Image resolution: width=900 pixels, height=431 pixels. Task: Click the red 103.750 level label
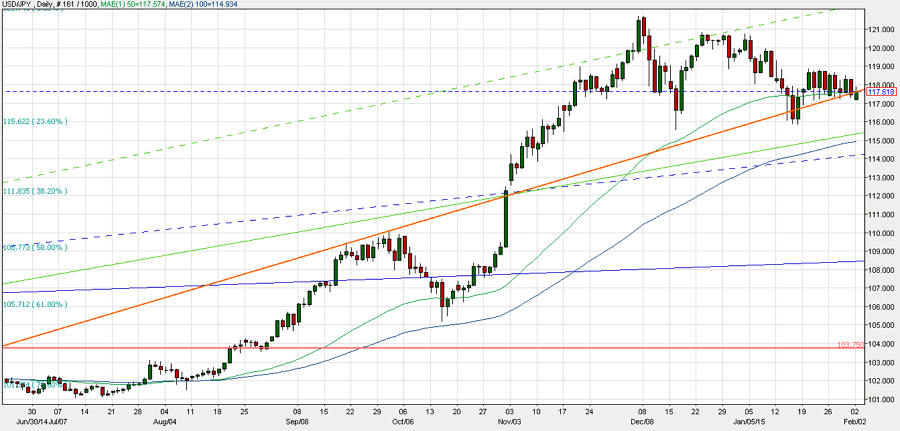851,344
